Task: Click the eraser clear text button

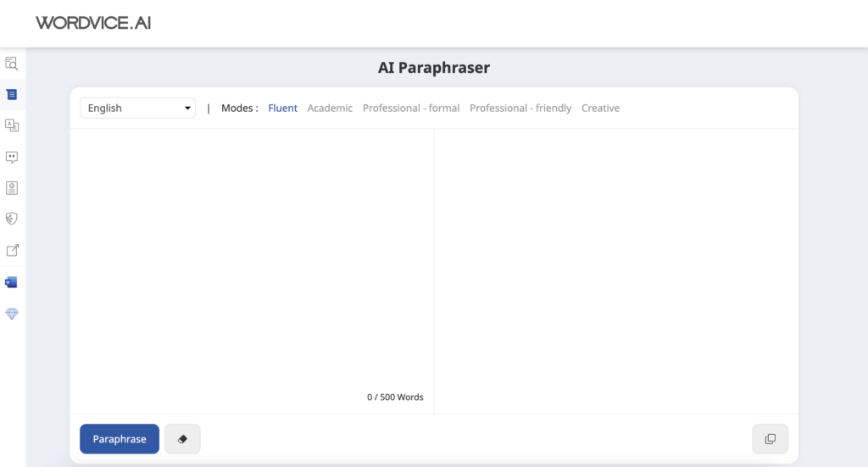Action: [x=182, y=439]
